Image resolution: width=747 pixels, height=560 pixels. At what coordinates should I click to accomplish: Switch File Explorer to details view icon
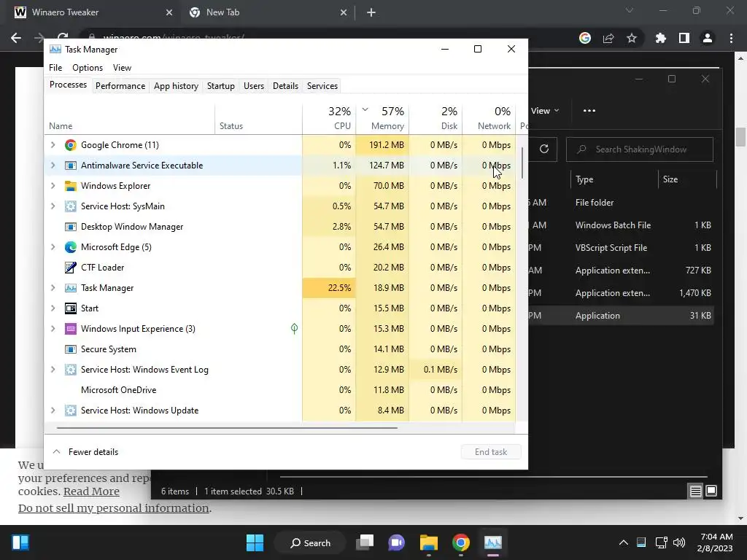(x=695, y=491)
